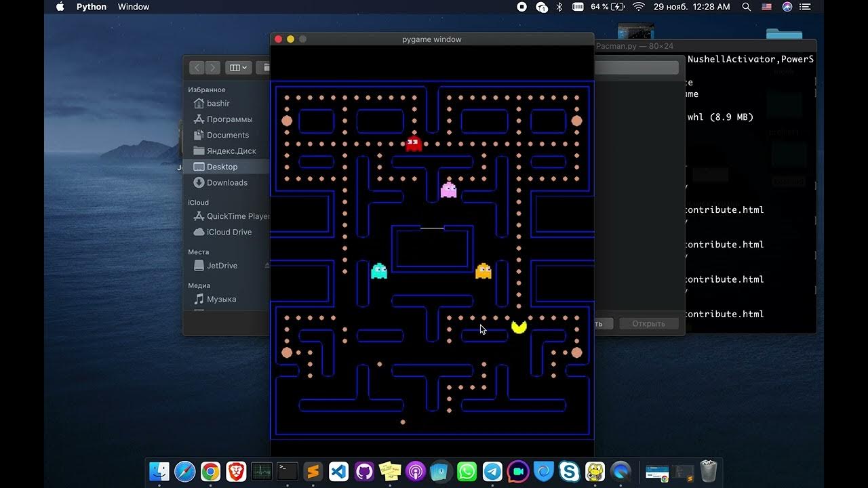Image resolution: width=868 pixels, height=488 pixels.
Task: Click the red ghost in Pacman
Action: (414, 144)
